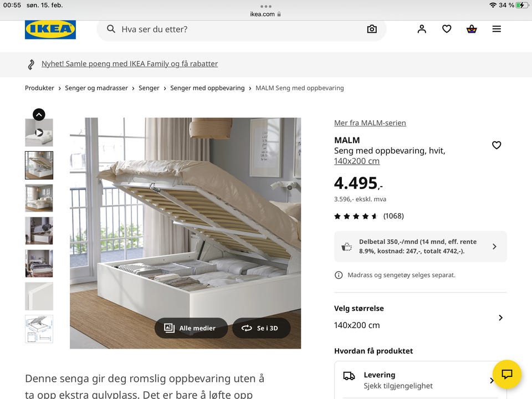
Task: Tap the Wi-Fi status icon
Action: [x=493, y=5]
